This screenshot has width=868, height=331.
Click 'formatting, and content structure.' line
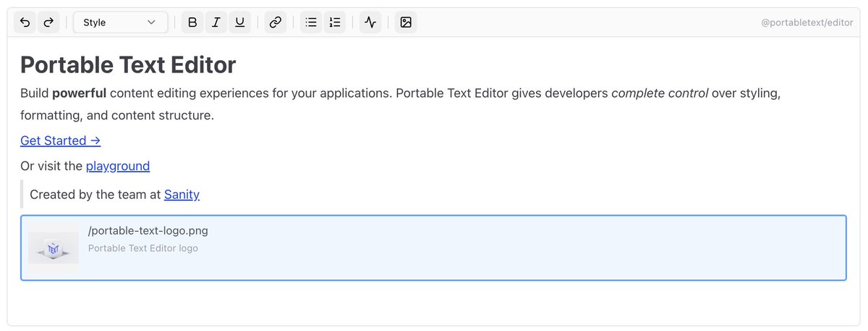click(x=117, y=115)
